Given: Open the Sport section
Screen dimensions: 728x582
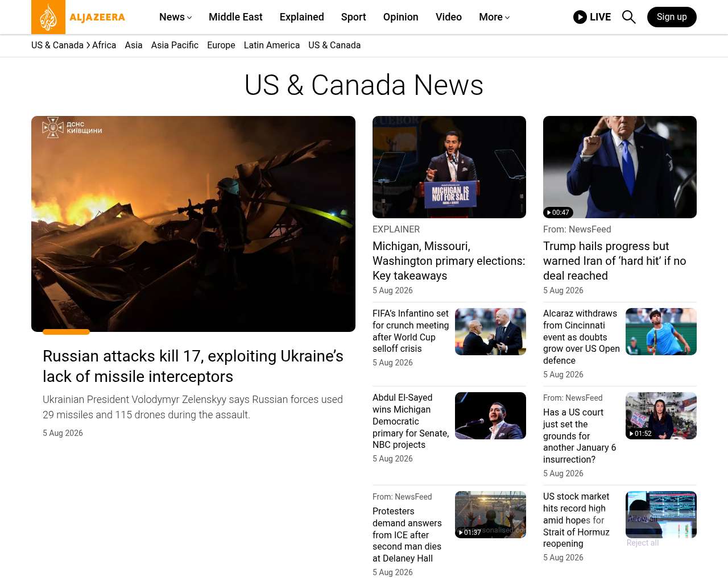Looking at the screenshot, I should point(354,17).
